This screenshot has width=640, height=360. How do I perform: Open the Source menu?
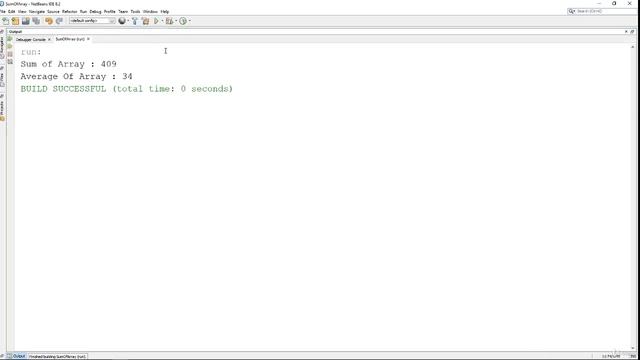(x=53, y=11)
